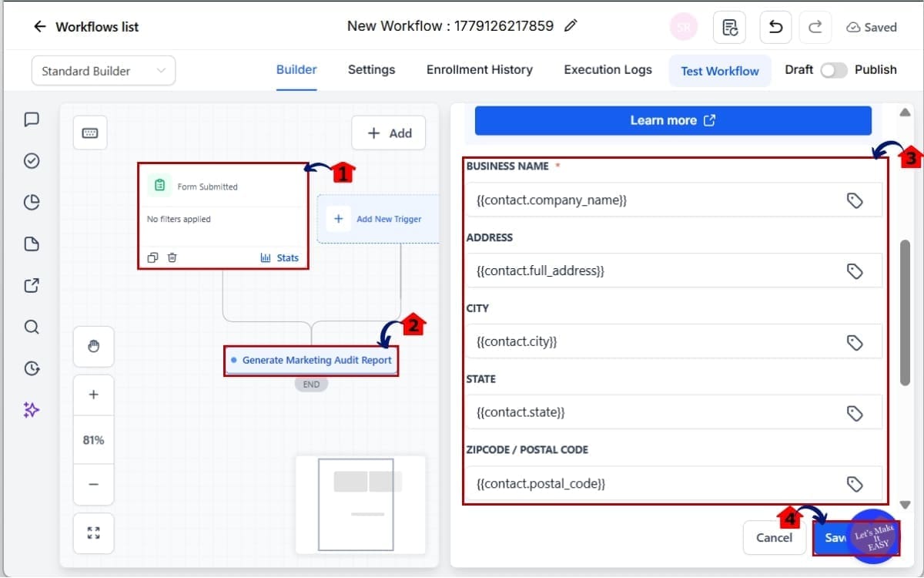The image size is (924, 578).
Task: Edit the workflow name with pencil icon
Action: [571, 26]
